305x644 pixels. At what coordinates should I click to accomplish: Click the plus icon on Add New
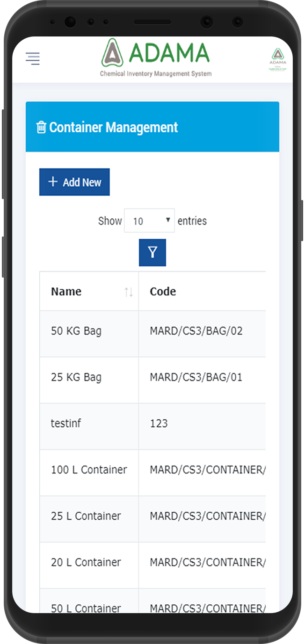click(53, 182)
